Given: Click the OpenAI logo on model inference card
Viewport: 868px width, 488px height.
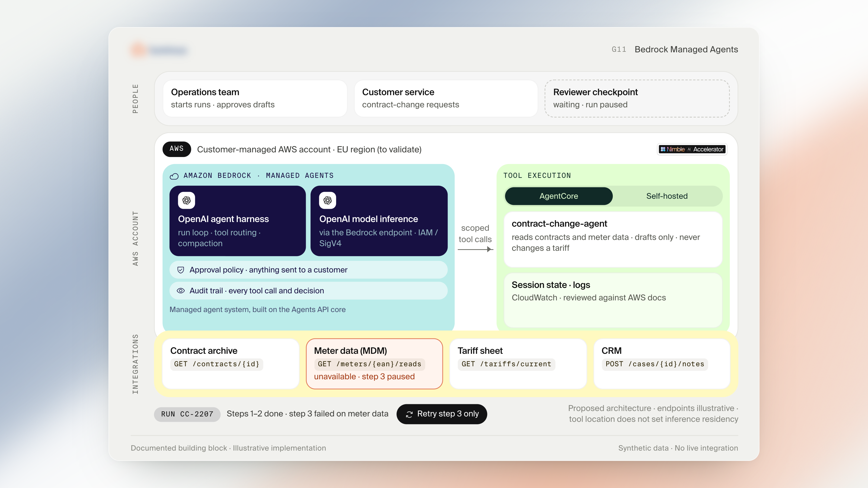Looking at the screenshot, I should point(327,200).
